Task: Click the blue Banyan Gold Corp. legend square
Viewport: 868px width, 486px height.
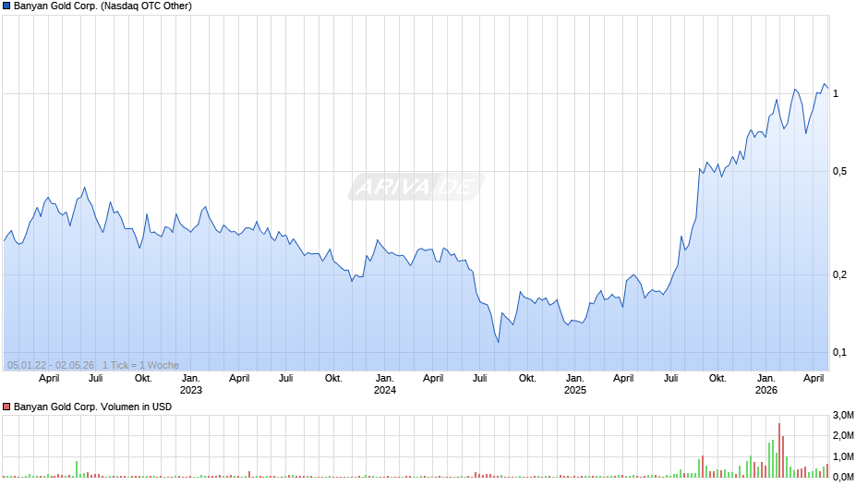Action: pos(6,6)
